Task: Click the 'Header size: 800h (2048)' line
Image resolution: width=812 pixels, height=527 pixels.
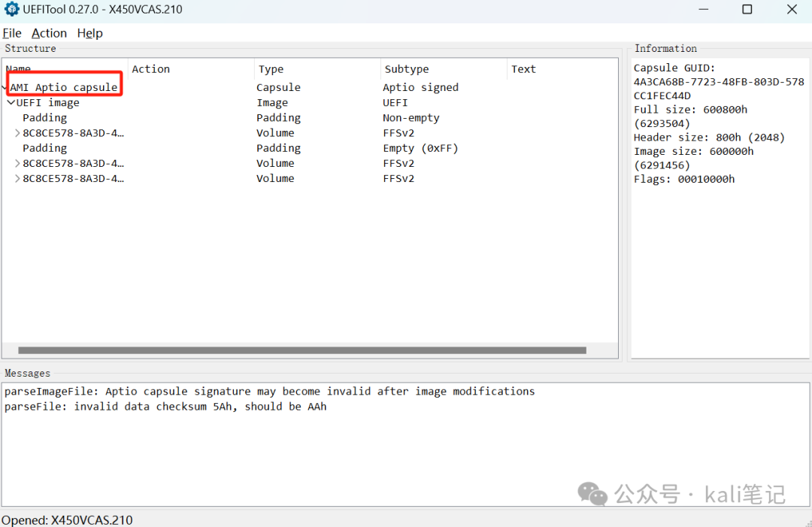Action: tap(710, 138)
